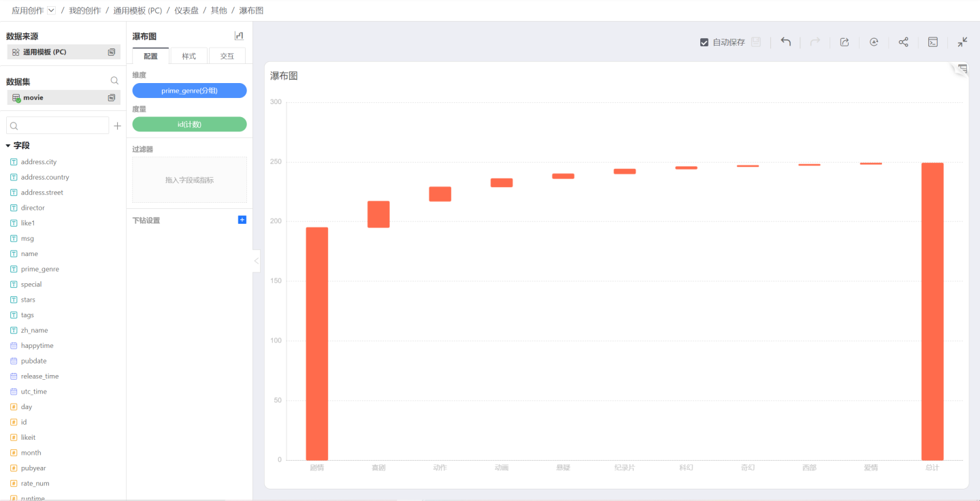Click the plus icon beside field search
This screenshot has height=501, width=980.
pyautogui.click(x=117, y=126)
